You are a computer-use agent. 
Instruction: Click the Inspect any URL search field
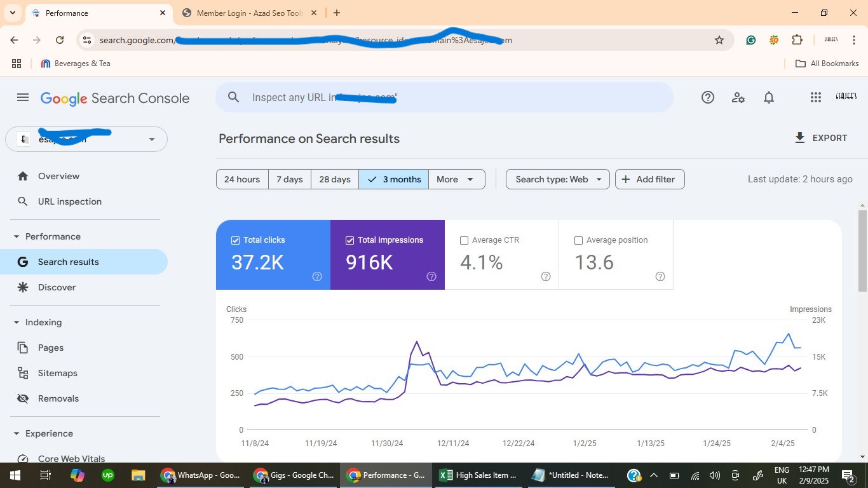point(445,97)
